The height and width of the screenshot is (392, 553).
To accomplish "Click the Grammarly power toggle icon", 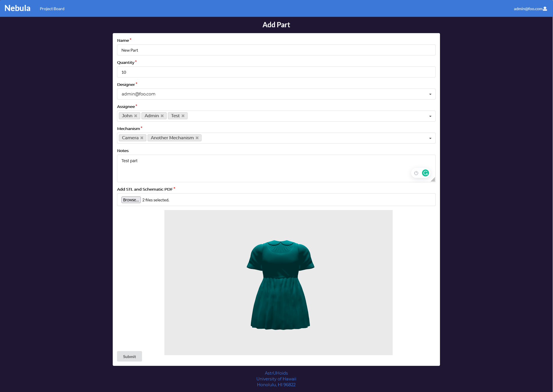I will click(x=416, y=173).
